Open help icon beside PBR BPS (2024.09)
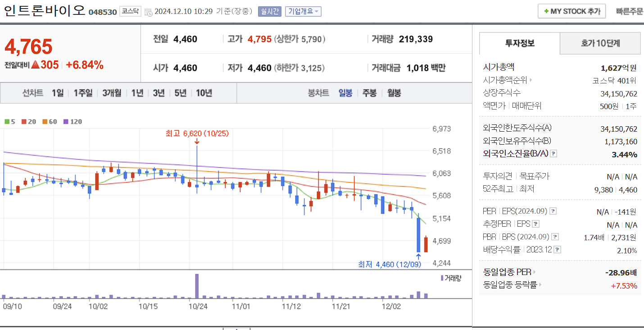Image resolution: width=644 pixels, height=330 pixels. 556,237
